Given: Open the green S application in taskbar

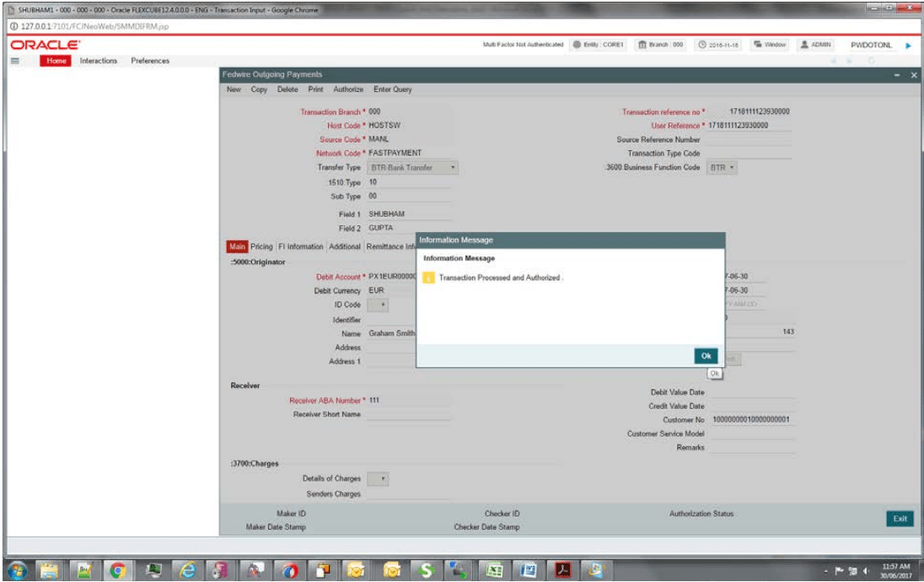Looking at the screenshot, I should point(426,570).
